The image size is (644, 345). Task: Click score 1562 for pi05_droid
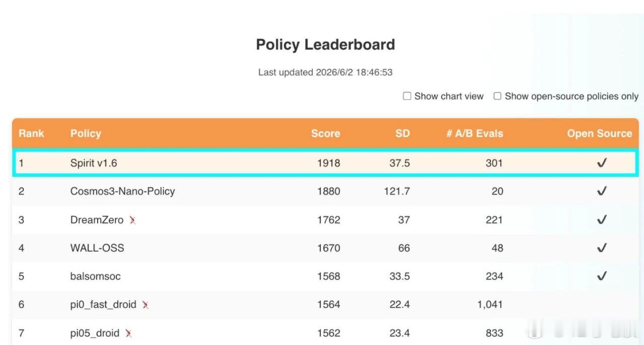click(329, 333)
